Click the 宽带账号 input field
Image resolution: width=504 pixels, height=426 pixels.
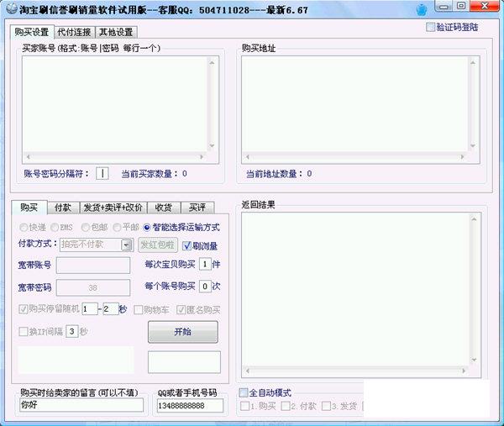point(93,265)
